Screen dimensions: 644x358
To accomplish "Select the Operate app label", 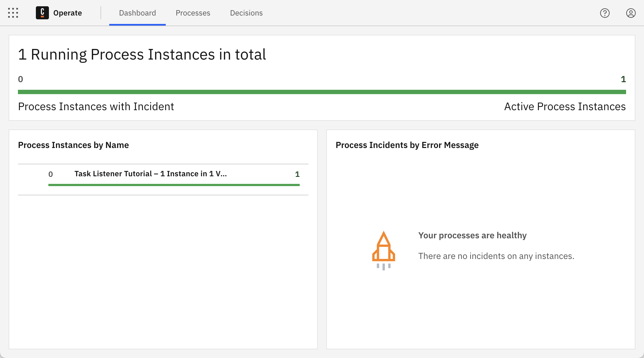I will tap(67, 13).
